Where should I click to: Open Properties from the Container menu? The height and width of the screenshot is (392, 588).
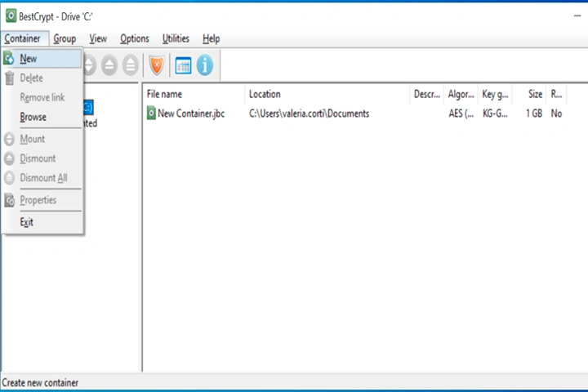pos(42,200)
